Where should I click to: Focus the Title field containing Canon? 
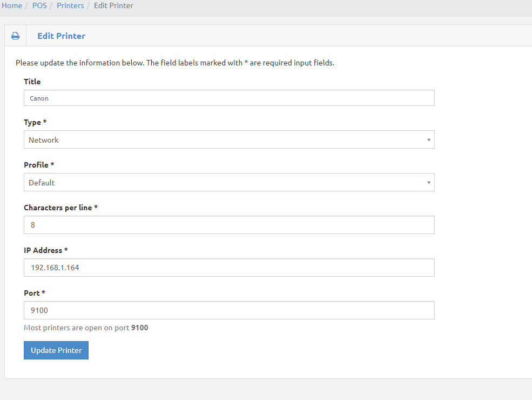pyautogui.click(x=229, y=98)
